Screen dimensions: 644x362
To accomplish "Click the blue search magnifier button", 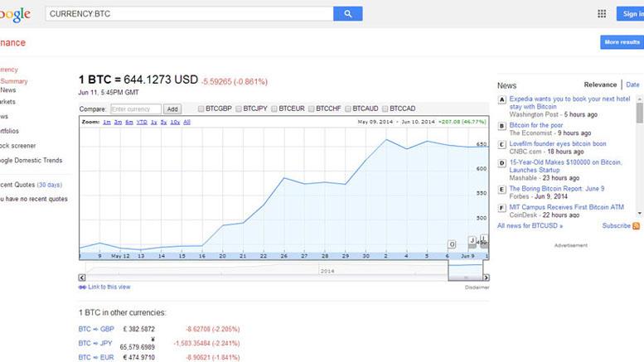I will [347, 13].
